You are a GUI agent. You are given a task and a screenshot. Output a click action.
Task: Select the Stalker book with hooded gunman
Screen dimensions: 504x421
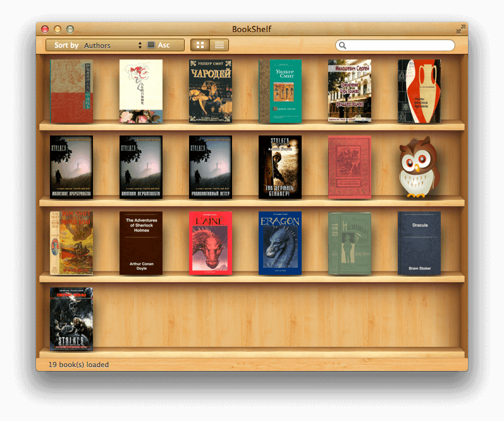(x=280, y=167)
